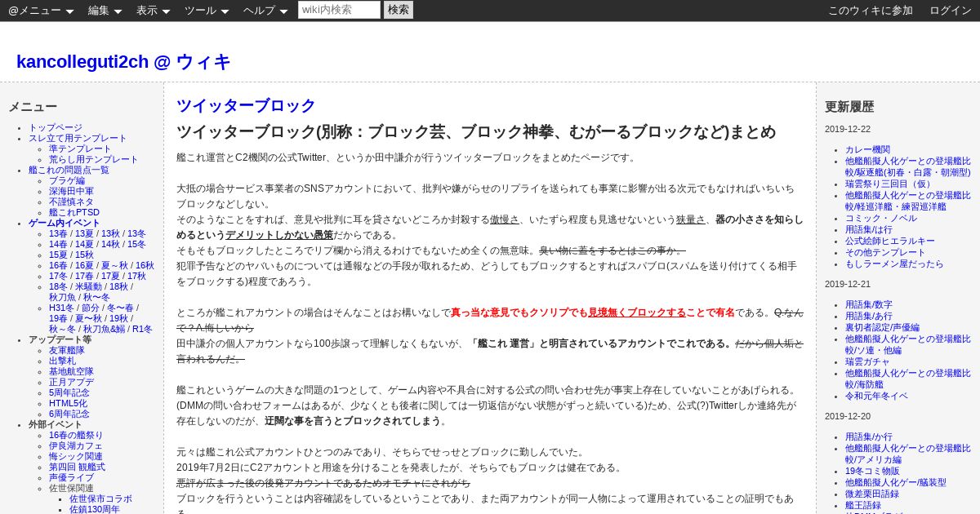This screenshot has width=980, height=514.
Task: Open 不謹慎ネタ in the menu
Action: (x=71, y=202)
